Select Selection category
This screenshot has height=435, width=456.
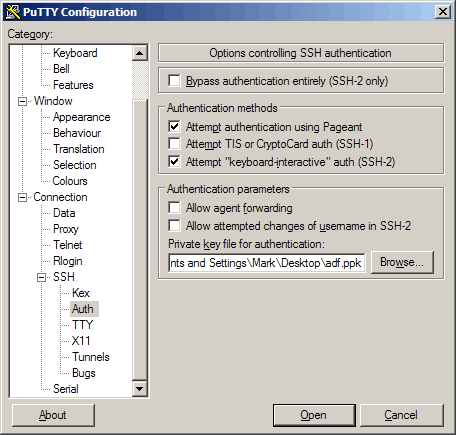75,165
